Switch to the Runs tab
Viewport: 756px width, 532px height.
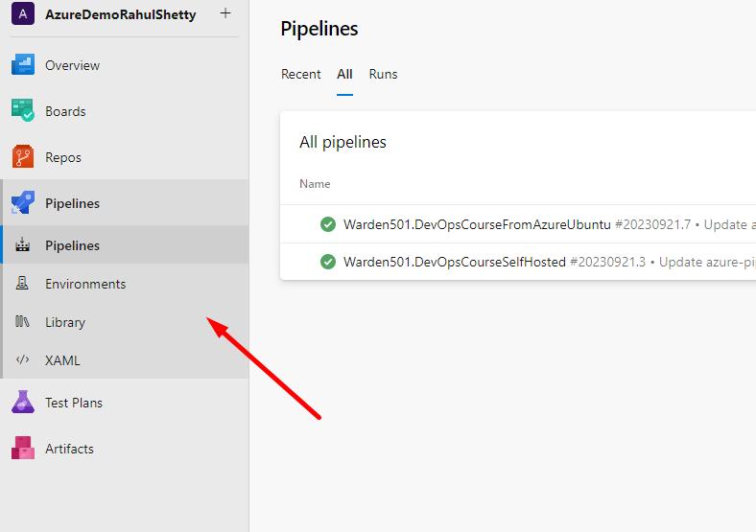pyautogui.click(x=384, y=74)
